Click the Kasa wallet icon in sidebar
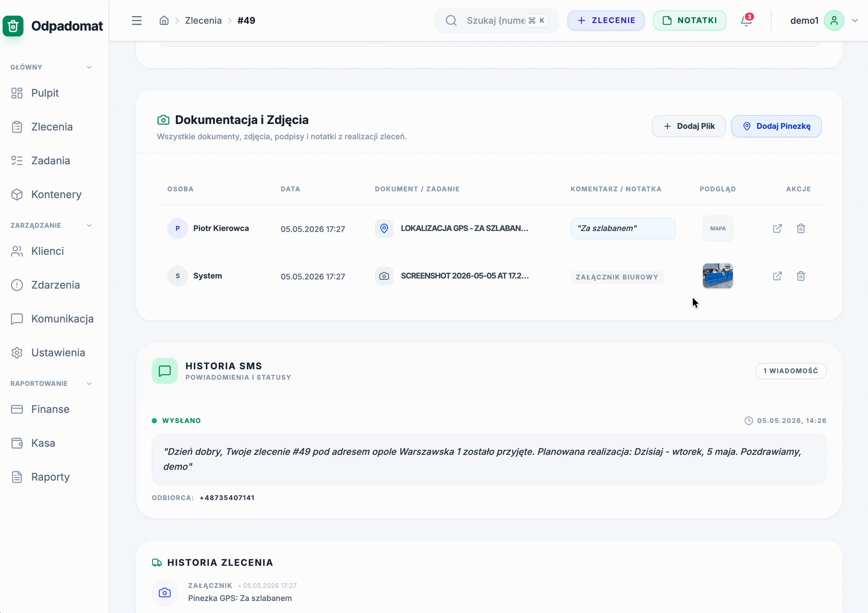This screenshot has height=613, width=868. coord(17,443)
